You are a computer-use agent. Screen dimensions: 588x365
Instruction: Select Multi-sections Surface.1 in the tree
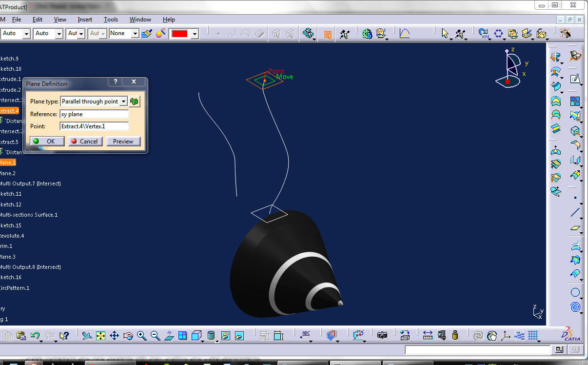(29, 215)
